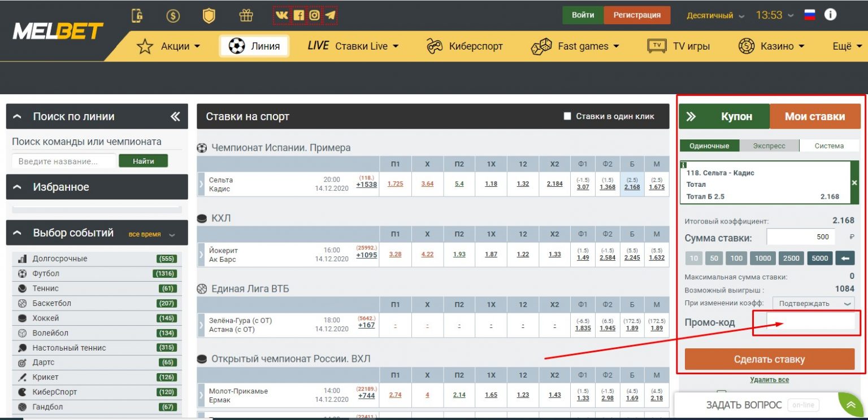Click the shield icon in header
The height and width of the screenshot is (420, 868).
tap(209, 15)
